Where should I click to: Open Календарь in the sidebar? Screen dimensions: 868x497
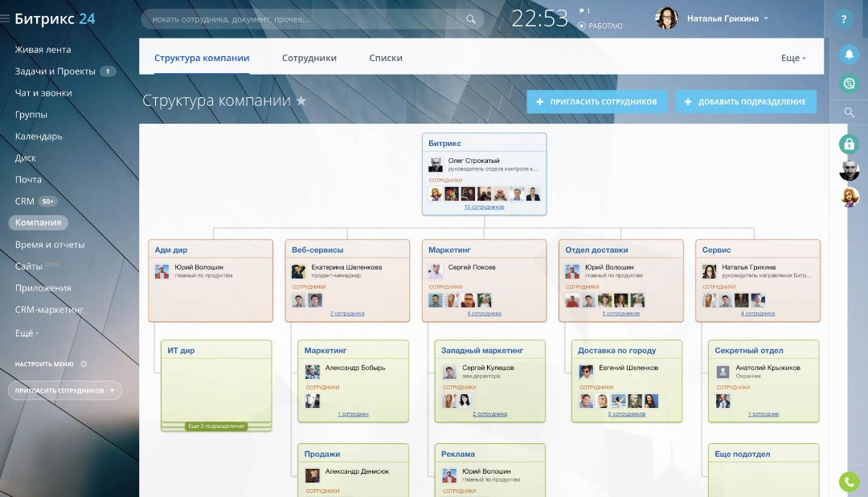(x=39, y=136)
